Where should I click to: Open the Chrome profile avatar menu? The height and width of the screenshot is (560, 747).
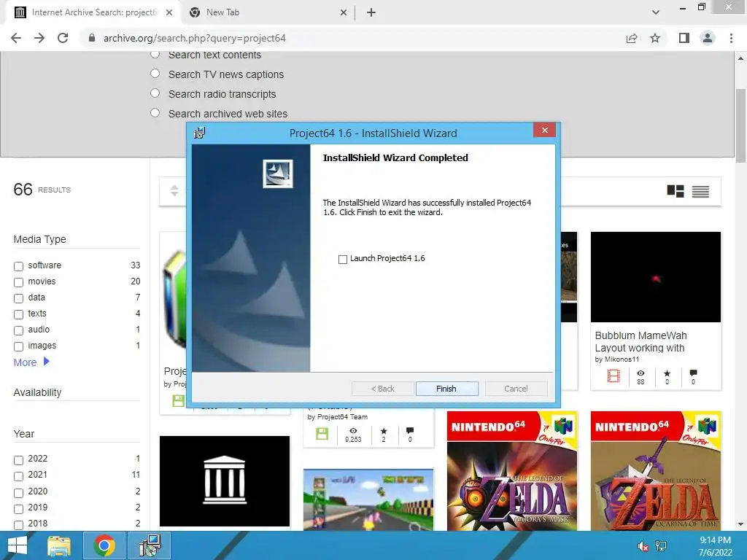coord(708,38)
